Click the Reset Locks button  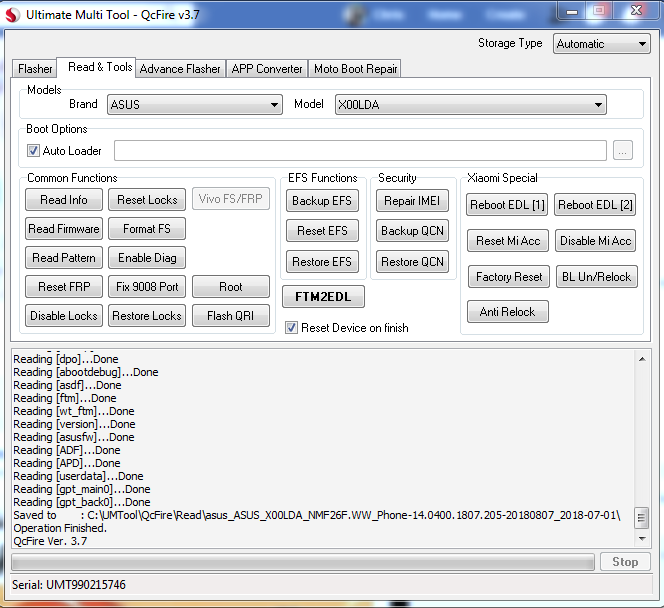[147, 199]
